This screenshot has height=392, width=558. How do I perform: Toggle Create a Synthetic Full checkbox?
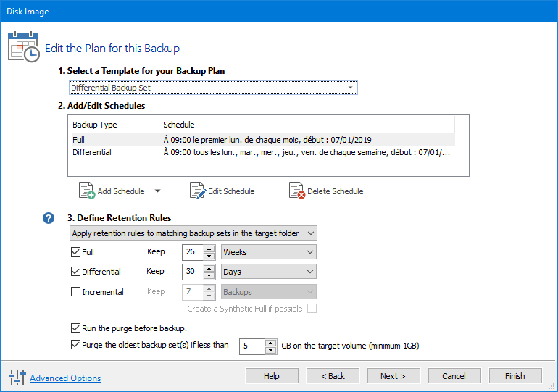click(312, 309)
